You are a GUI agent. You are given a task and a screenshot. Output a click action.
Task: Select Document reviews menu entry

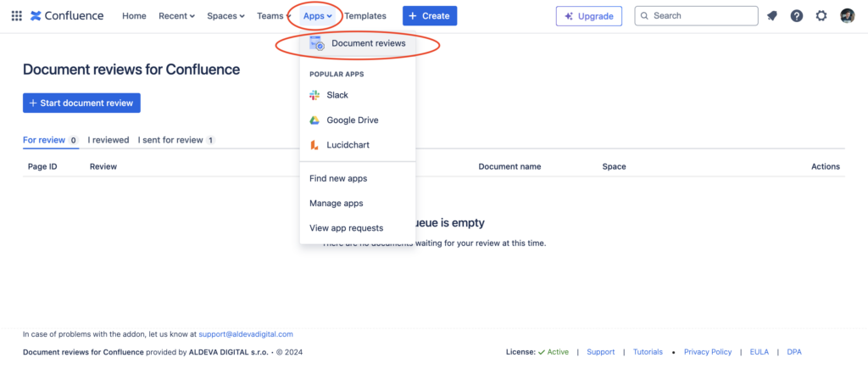(358, 43)
